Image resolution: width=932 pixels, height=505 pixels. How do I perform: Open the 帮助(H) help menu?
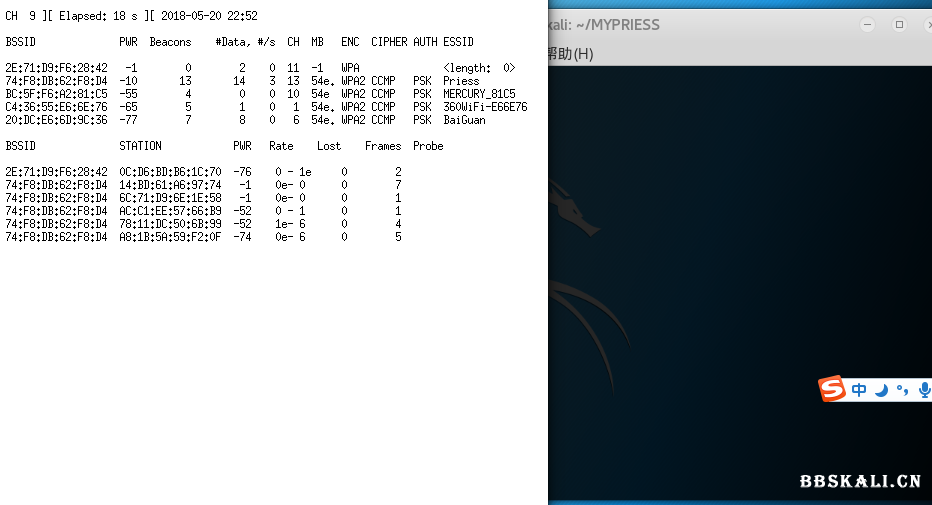coord(571,53)
